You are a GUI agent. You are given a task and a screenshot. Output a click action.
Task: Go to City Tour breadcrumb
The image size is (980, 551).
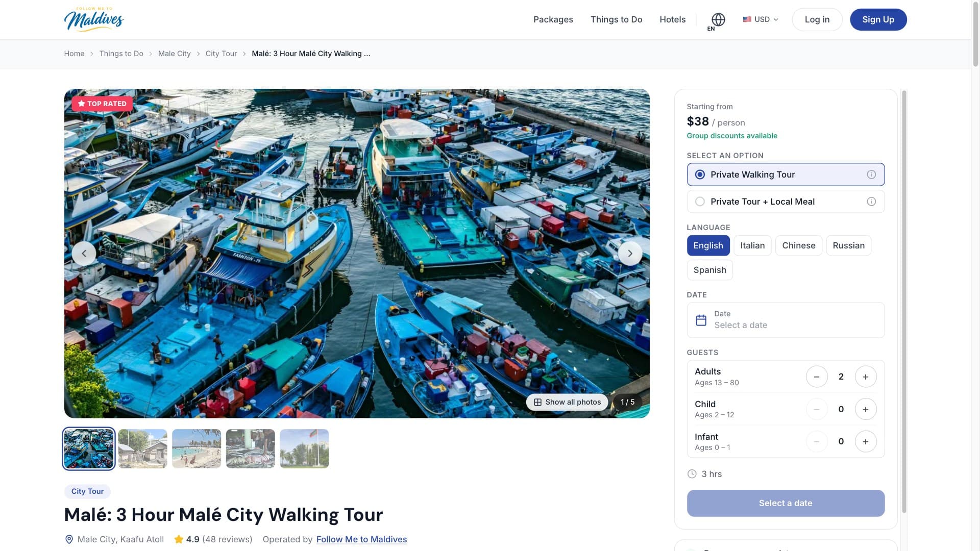221,54
